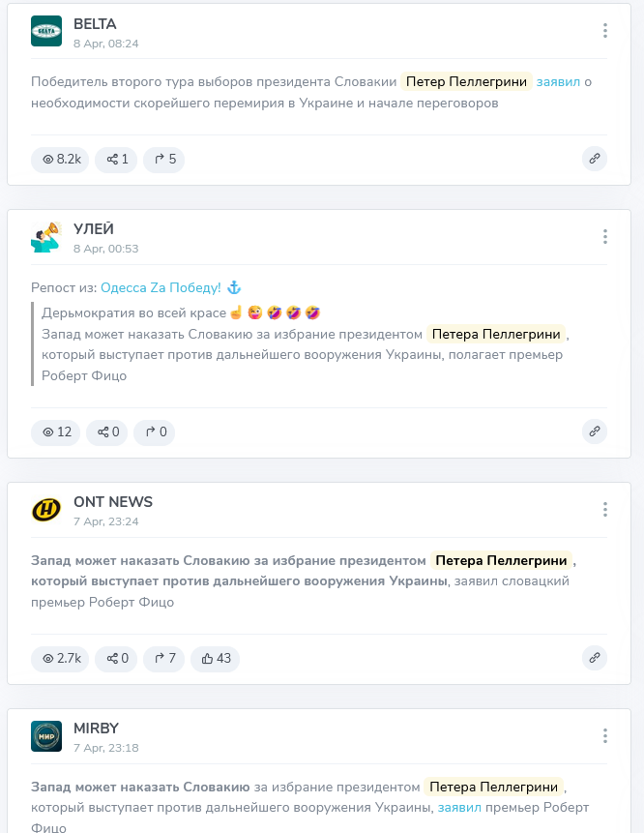644x833 pixels.
Task: Copy link icon on ONT NEWS post
Action: [595, 658]
